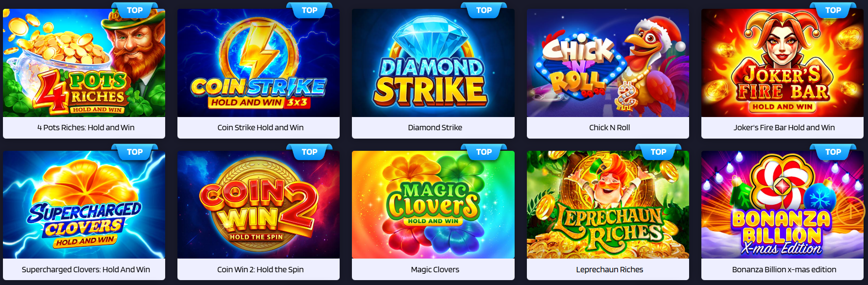This screenshot has width=868, height=285.
Task: Click the TOP badge on 4 Pots Riches
Action: (x=135, y=10)
